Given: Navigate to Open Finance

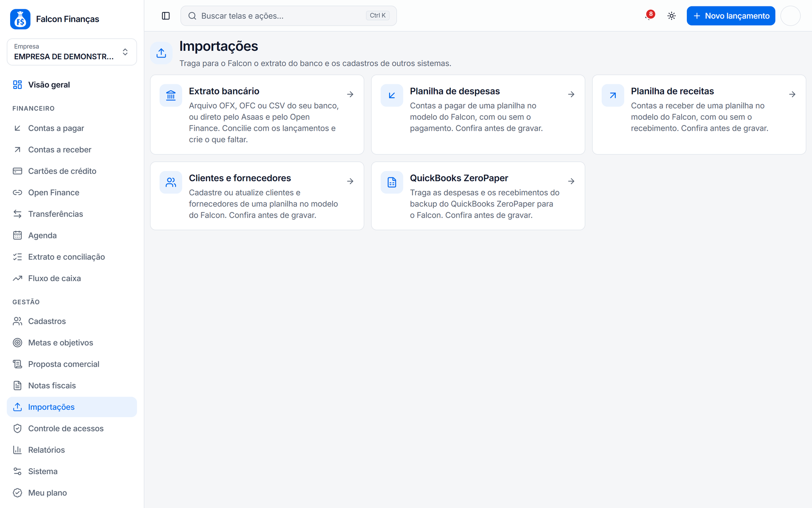Looking at the screenshot, I should point(72,193).
